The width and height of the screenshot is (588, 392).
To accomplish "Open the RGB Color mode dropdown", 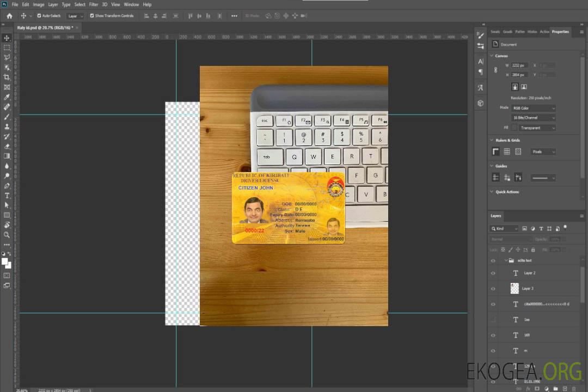I will click(x=534, y=108).
